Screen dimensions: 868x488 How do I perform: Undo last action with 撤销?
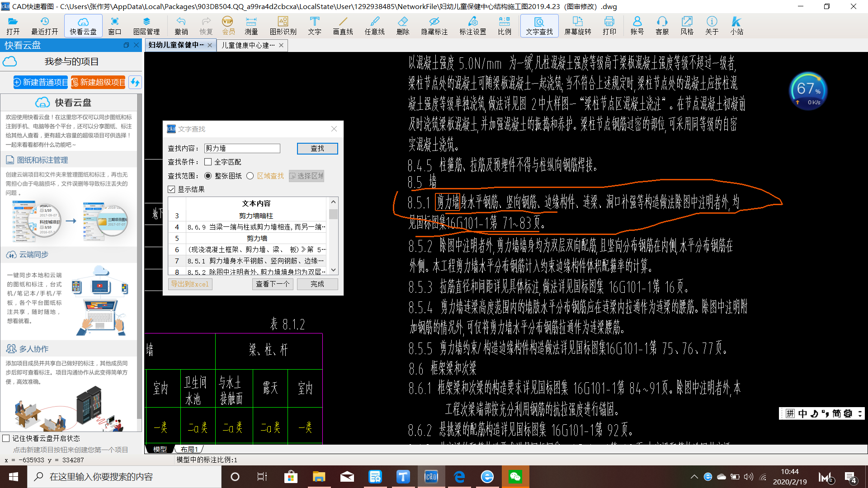coord(181,26)
